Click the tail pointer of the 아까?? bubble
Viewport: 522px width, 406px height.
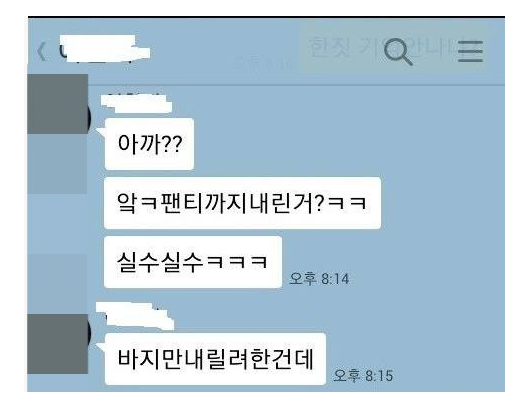click(x=100, y=131)
